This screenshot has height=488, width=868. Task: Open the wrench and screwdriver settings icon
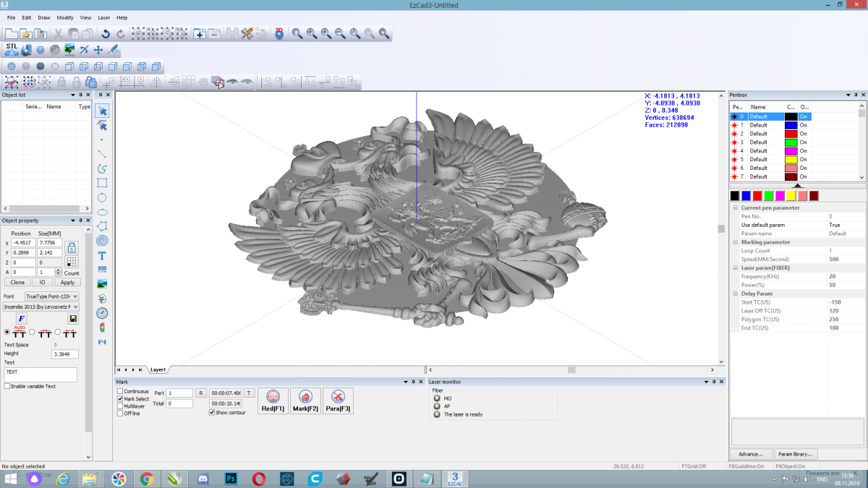247,33
